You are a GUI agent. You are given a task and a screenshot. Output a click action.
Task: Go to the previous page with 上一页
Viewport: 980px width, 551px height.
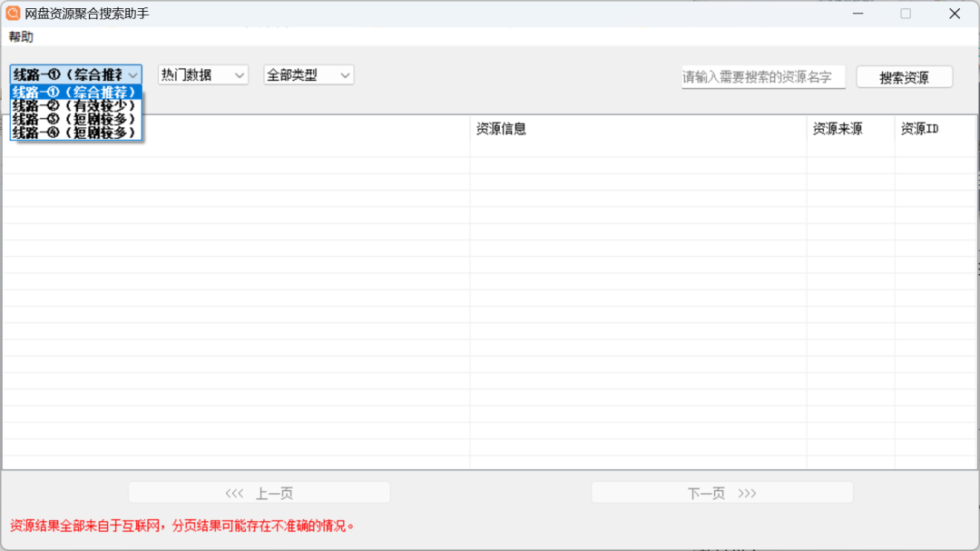point(258,492)
